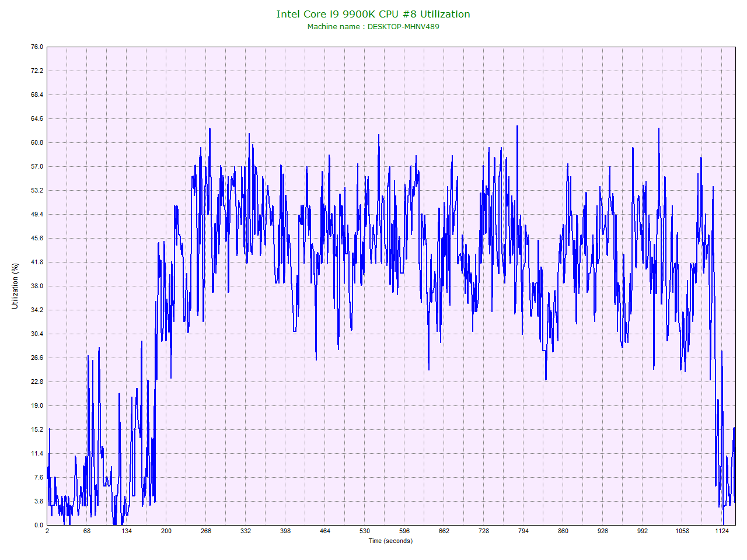Select the 860 seconds time axis label

point(563,531)
